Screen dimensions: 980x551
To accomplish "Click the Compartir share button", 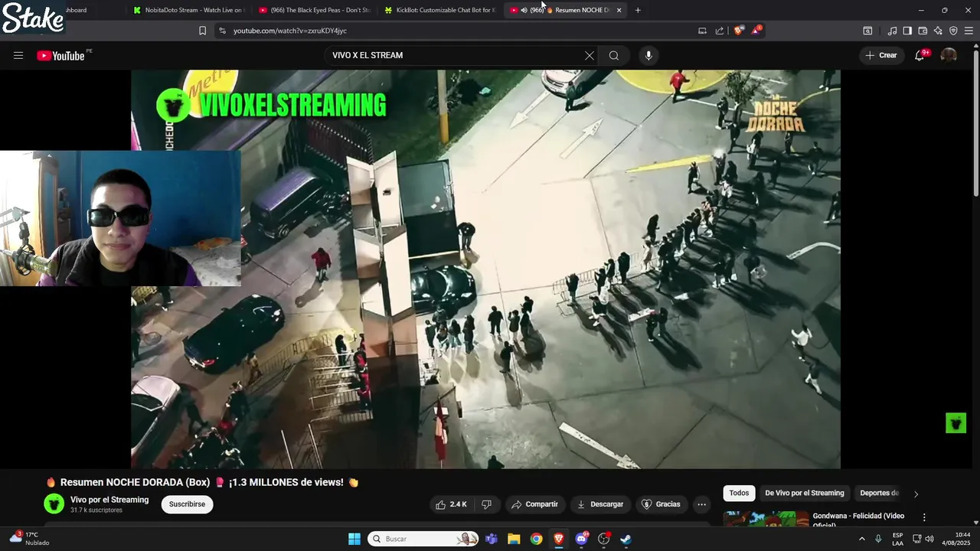I will (535, 504).
